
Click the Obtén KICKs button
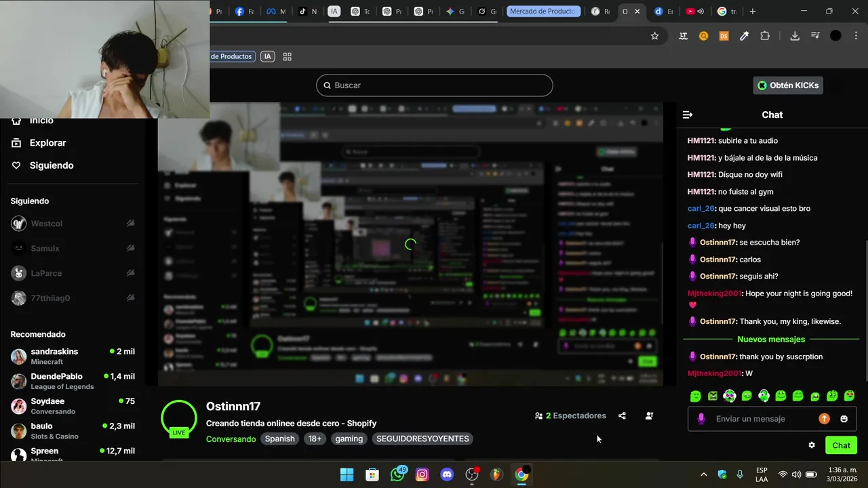788,85
